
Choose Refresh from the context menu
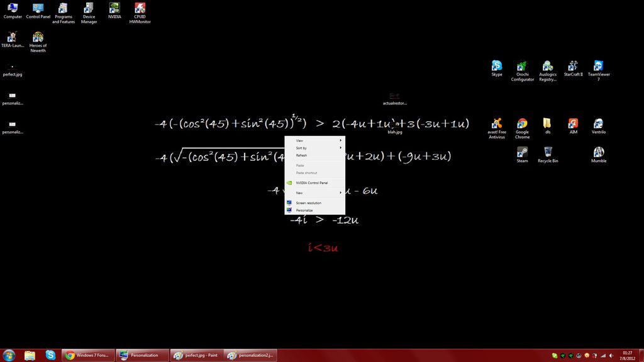click(x=314, y=155)
